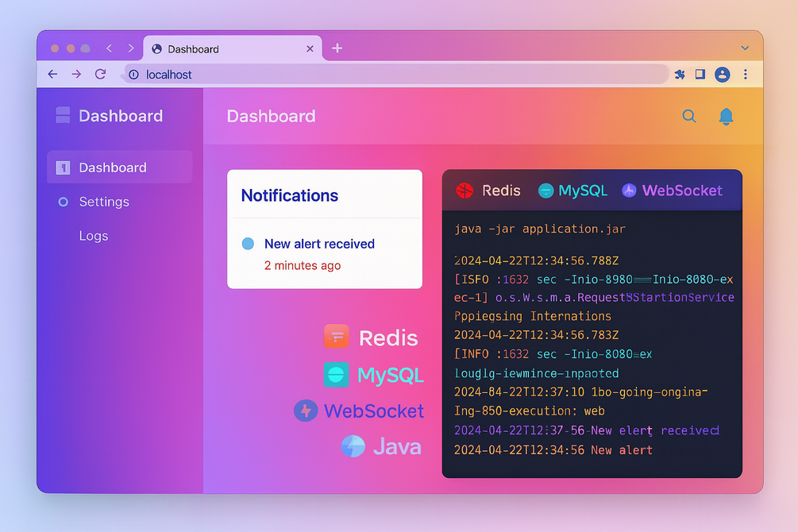Viewport: 798px width, 532px height.
Task: Click the log line 'Ing-850-execution: web'
Action: (x=530, y=411)
